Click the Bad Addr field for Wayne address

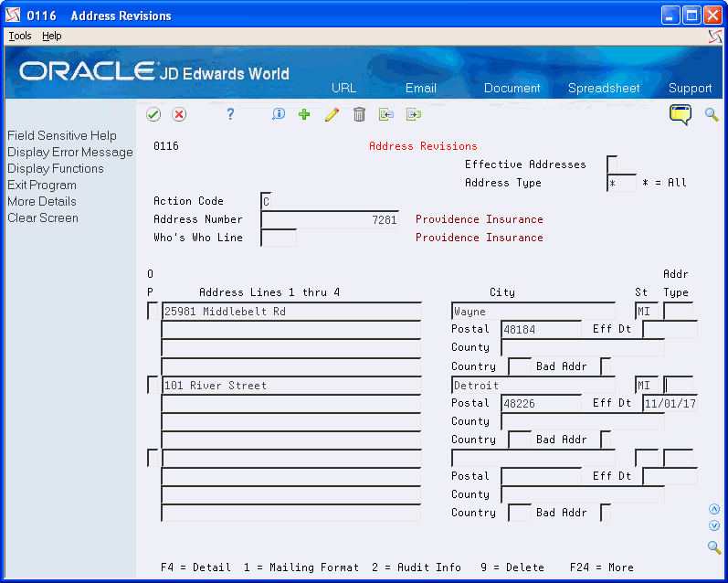[606, 366]
